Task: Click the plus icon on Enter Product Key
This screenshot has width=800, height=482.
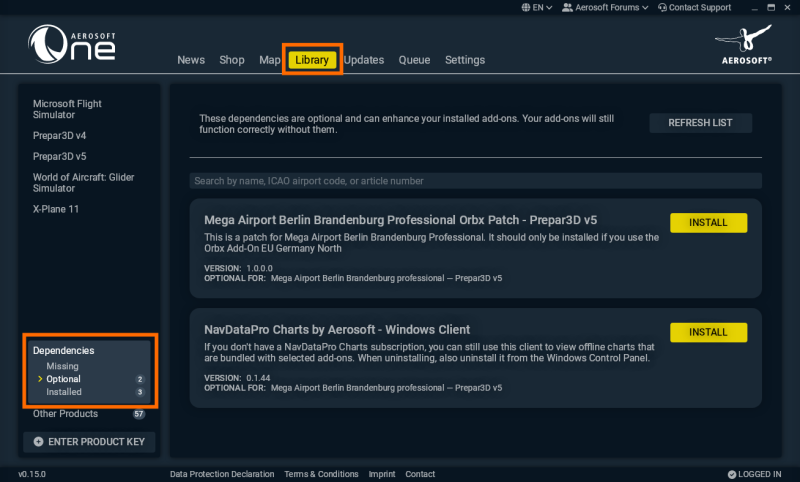Action: pyautogui.click(x=38, y=442)
